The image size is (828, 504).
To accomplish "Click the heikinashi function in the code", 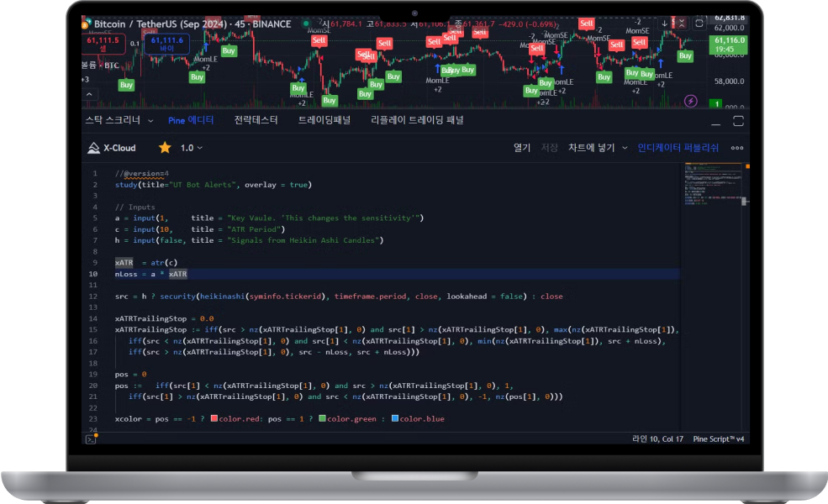I will [222, 296].
